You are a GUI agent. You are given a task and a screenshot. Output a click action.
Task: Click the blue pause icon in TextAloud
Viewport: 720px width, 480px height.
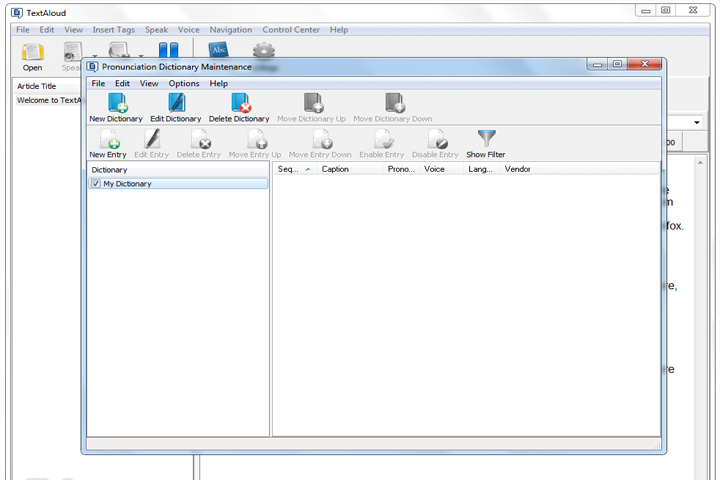(168, 50)
